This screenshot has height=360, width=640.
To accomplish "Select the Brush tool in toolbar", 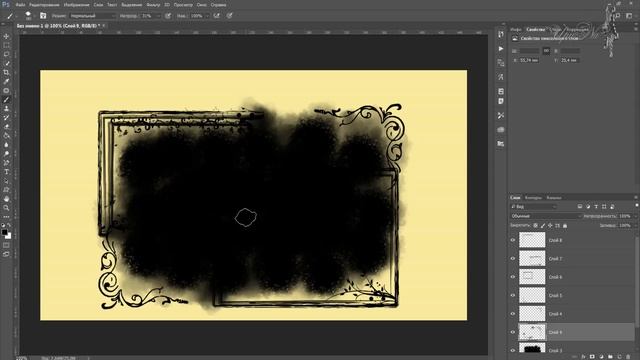I will tap(6, 100).
